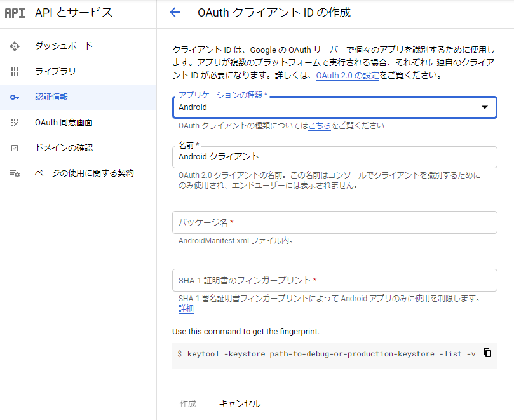Select the ダッシュボード navigation icon
The height and width of the screenshot is (420, 514).
tap(15, 46)
